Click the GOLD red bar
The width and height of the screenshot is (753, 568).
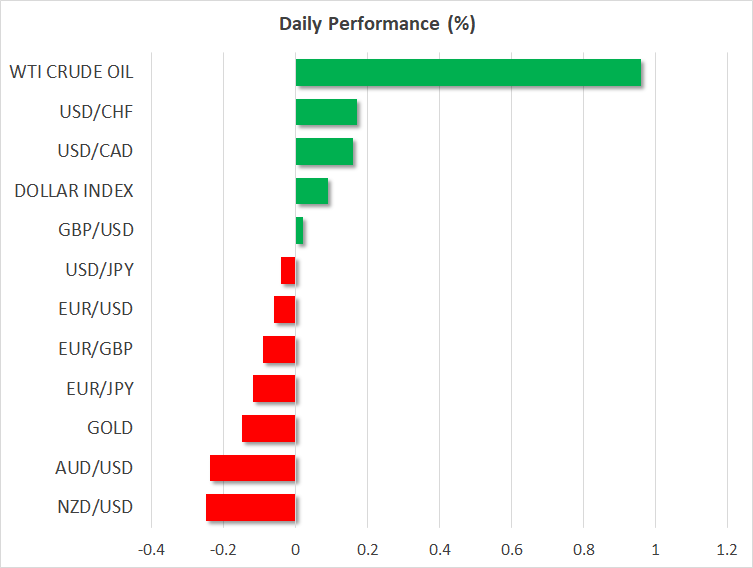coord(269,428)
